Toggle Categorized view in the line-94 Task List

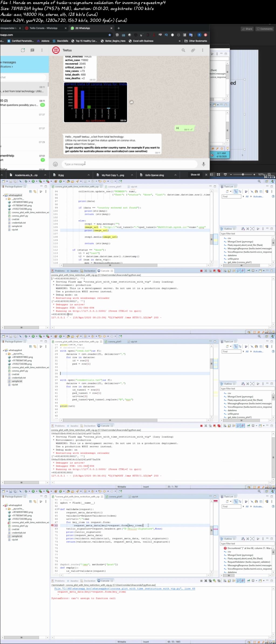click(236, 192)
